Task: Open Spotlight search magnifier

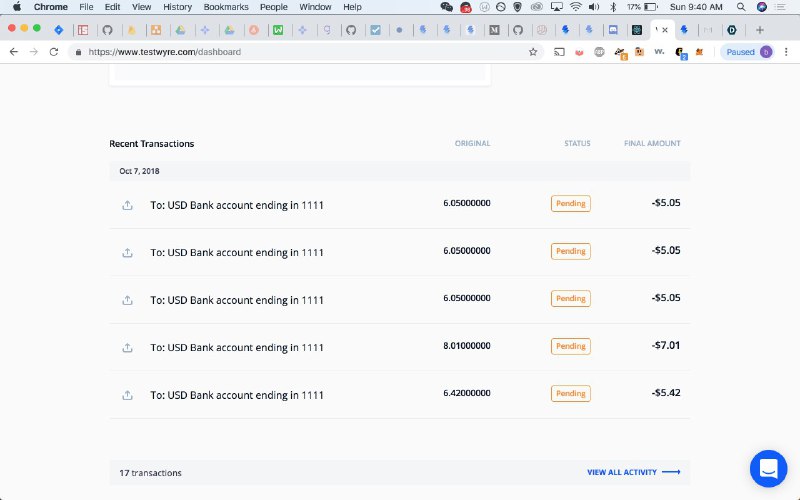Action: click(x=741, y=7)
